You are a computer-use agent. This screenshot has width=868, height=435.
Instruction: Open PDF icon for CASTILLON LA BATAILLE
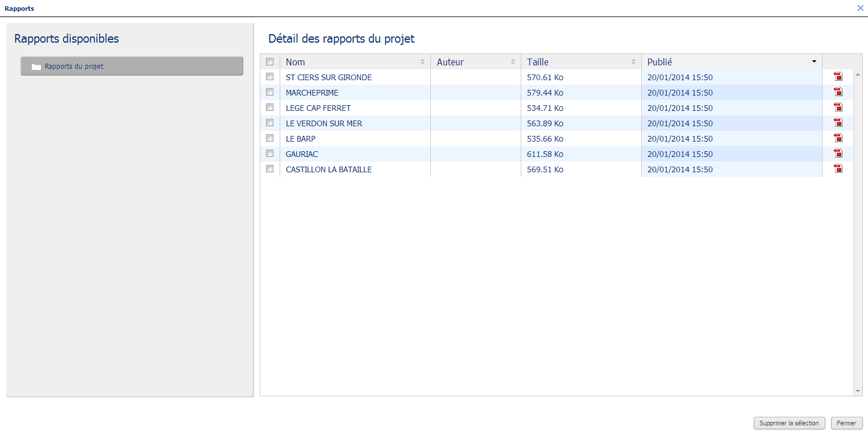click(x=838, y=169)
